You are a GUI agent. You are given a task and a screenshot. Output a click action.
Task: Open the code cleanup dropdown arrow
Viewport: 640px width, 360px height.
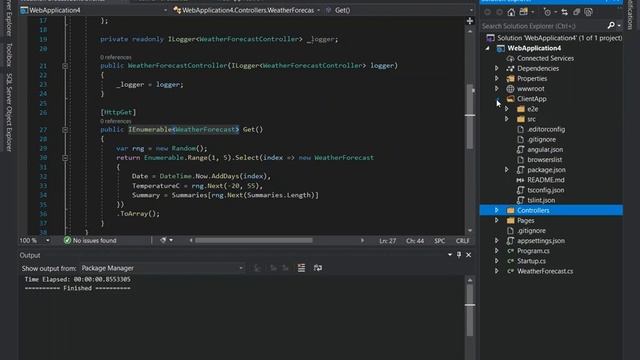point(171,240)
